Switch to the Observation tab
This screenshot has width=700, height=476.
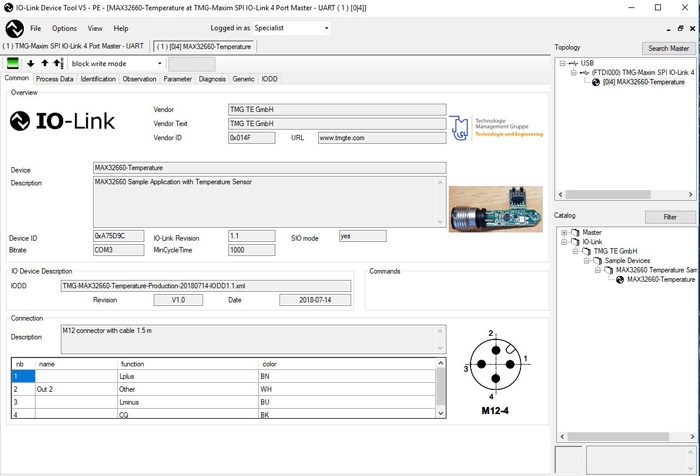pyautogui.click(x=139, y=79)
